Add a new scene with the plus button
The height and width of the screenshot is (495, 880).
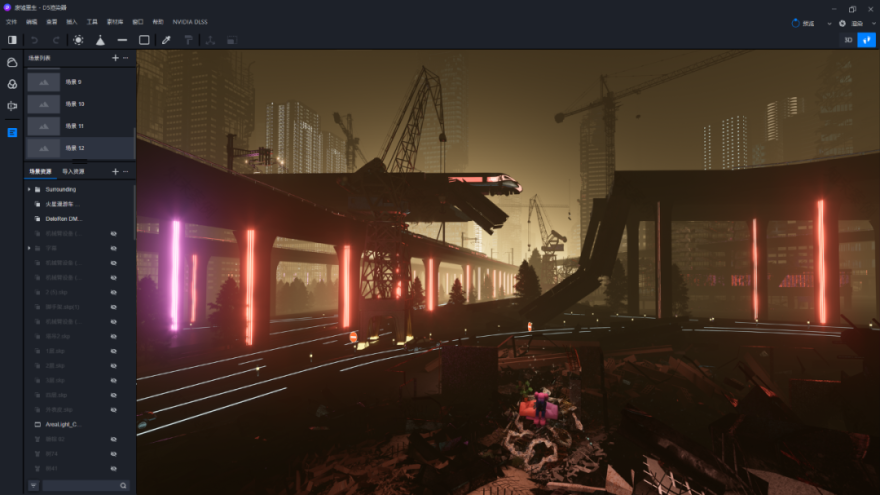click(x=115, y=58)
